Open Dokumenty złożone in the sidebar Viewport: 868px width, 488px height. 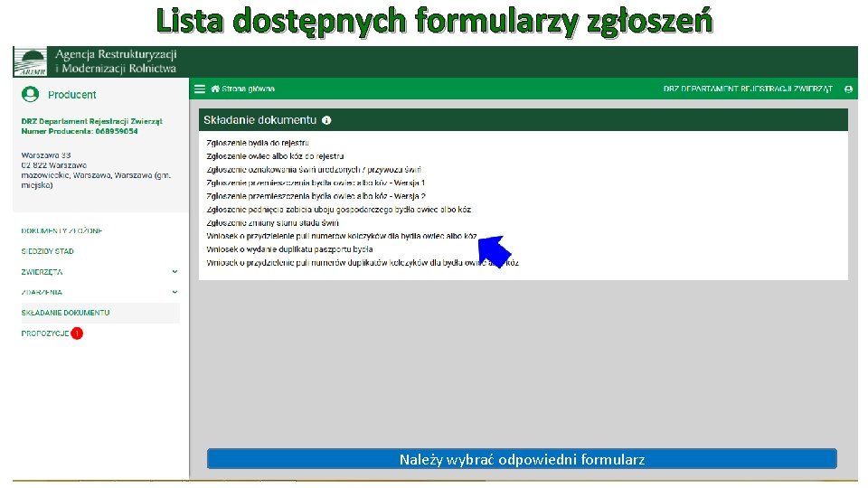click(x=62, y=230)
